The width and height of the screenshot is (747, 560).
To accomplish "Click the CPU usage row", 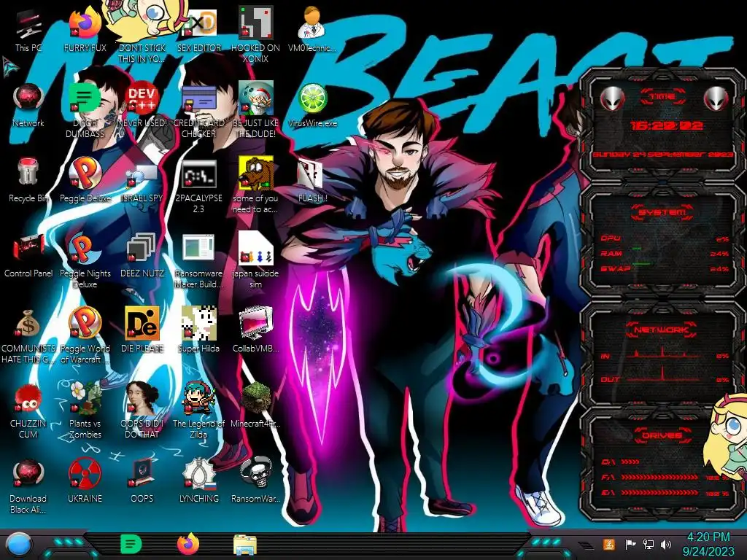I will click(x=665, y=238).
